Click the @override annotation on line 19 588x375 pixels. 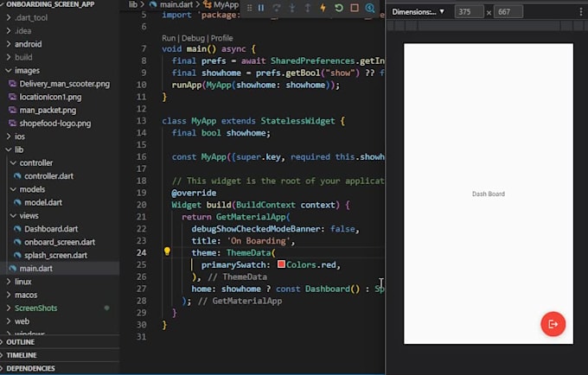[194, 193]
